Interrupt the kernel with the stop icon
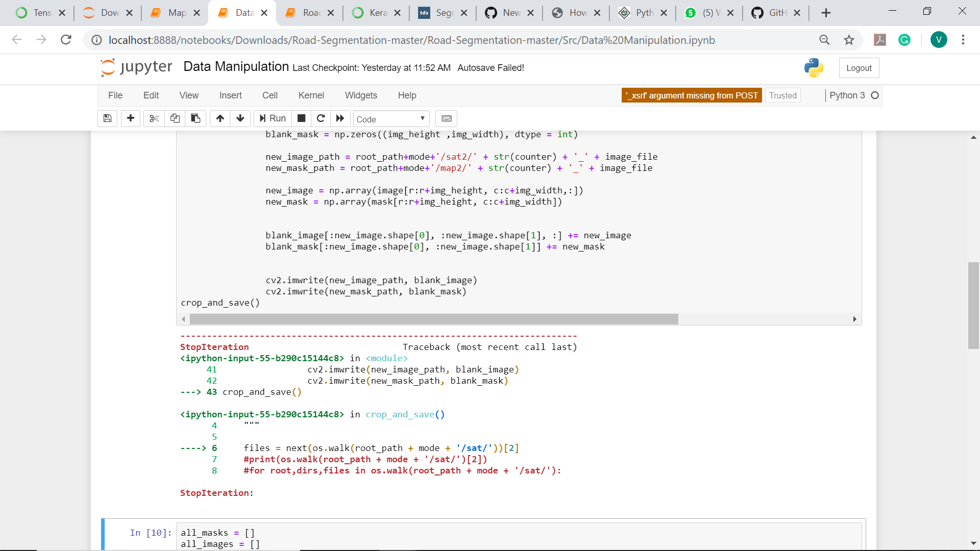The height and width of the screenshot is (551, 980). tap(301, 118)
